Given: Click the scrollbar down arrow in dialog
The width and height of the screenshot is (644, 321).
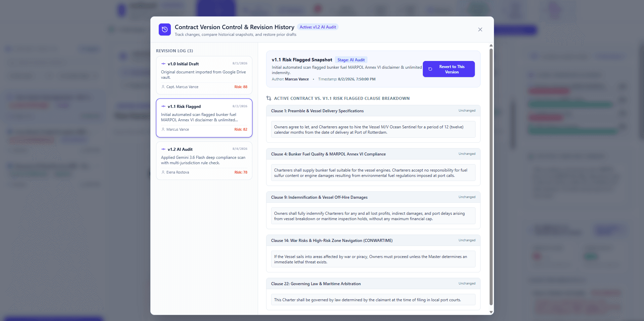Looking at the screenshot, I should [491, 312].
